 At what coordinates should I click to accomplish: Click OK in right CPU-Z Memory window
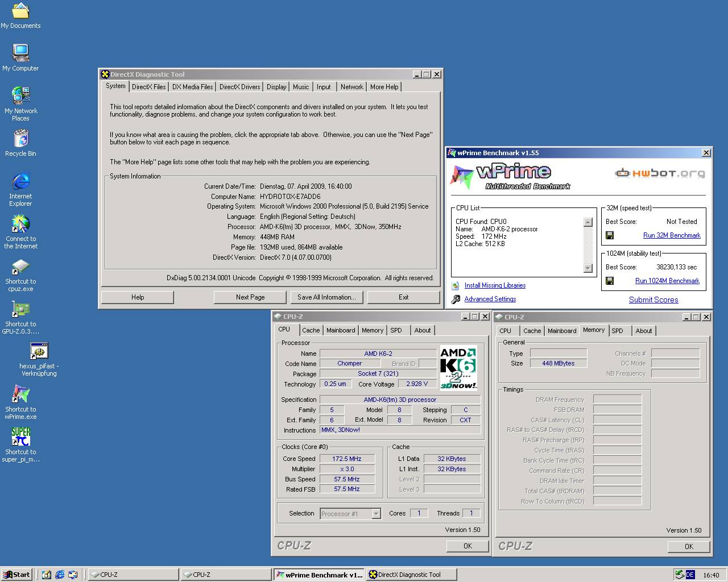pos(689,547)
